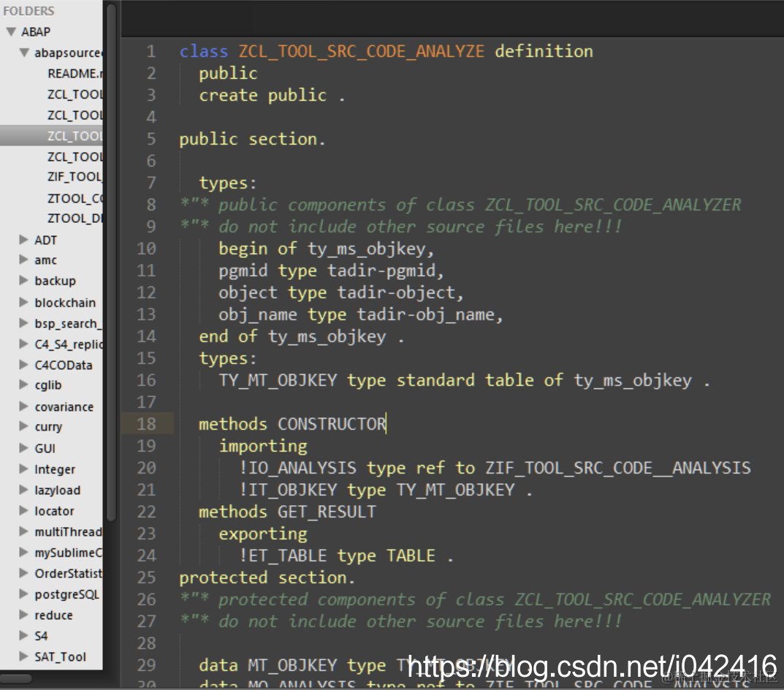
Task: Expand the OrderStatist folder arrow
Action: point(23,573)
